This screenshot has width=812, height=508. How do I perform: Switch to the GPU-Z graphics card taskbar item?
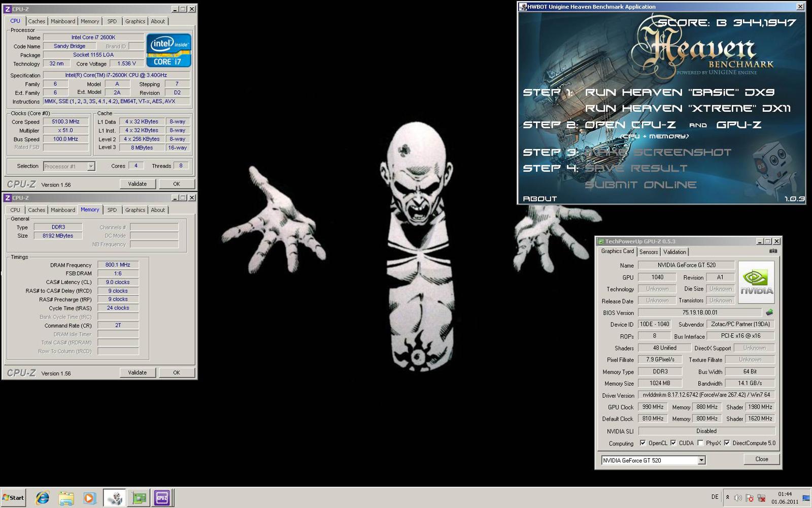(x=139, y=498)
